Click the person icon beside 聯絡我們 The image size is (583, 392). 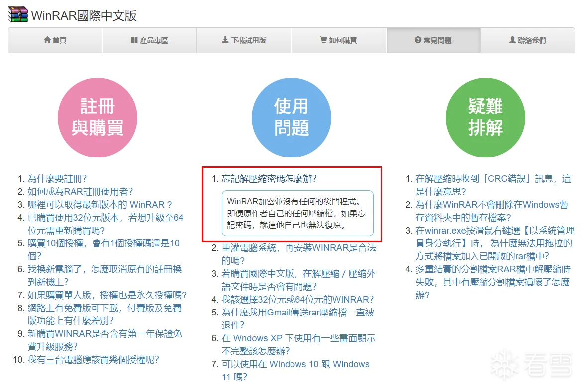(512, 40)
